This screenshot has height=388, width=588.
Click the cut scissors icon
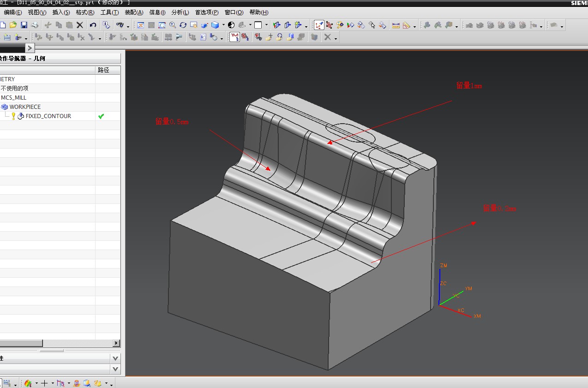point(48,25)
